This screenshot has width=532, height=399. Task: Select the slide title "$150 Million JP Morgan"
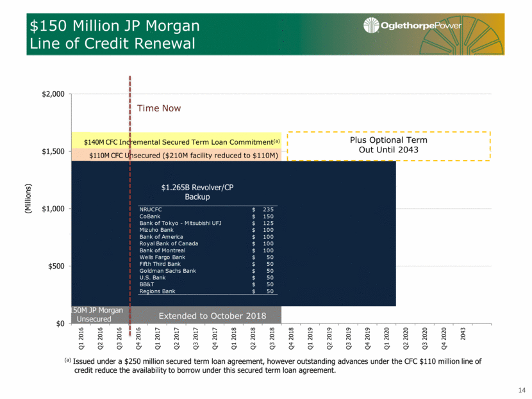point(115,26)
